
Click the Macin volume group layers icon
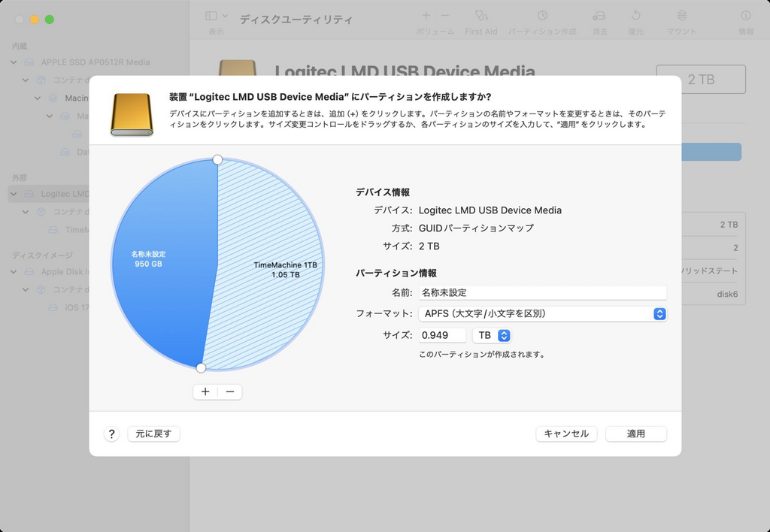(x=53, y=98)
